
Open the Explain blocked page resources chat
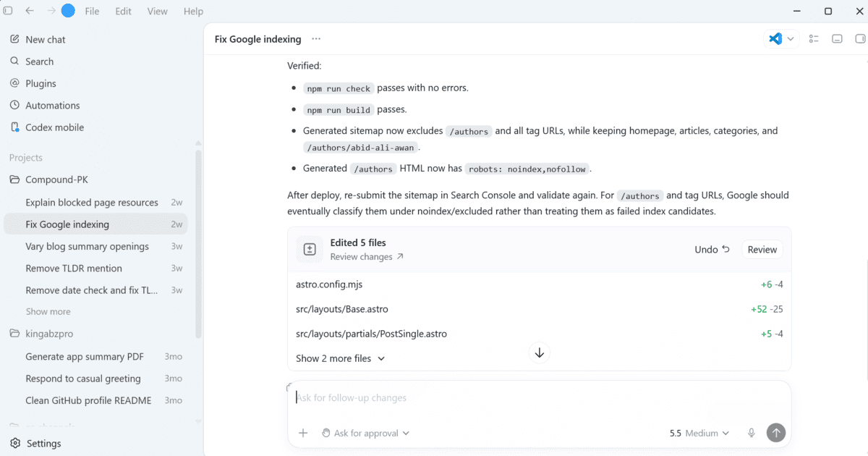[x=96, y=203]
